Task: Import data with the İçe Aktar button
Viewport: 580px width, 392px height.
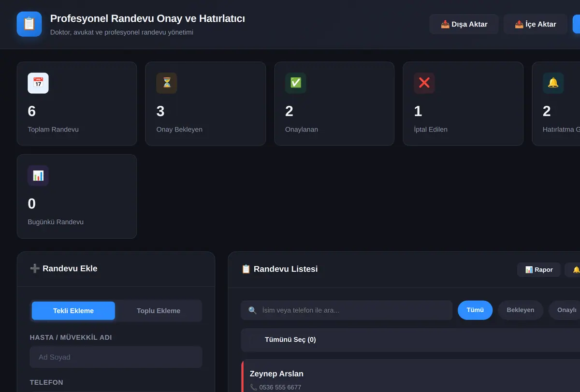Action: [x=536, y=24]
